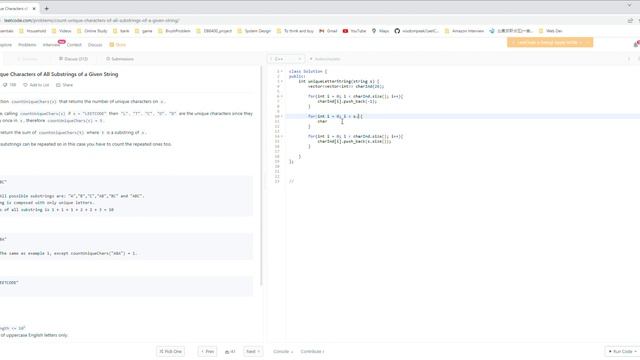Collapse the fold arrow at code line 3

click(x=282, y=81)
